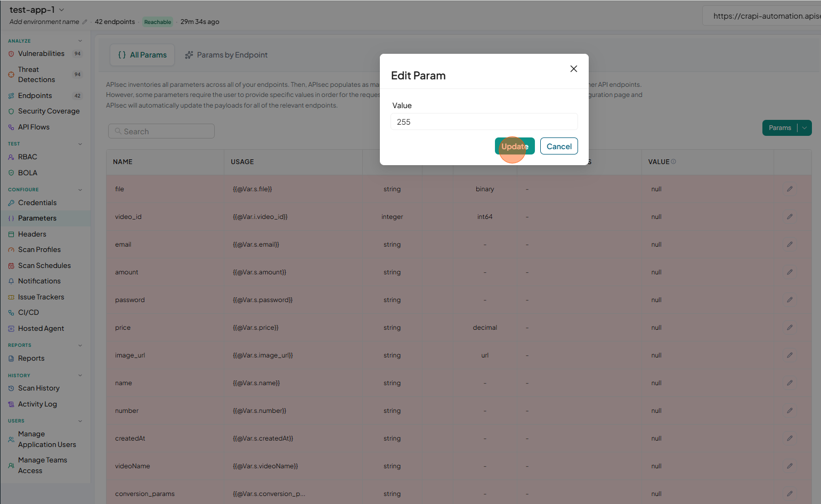Close the Edit Param dialog
This screenshot has height=504, width=821.
574,69
